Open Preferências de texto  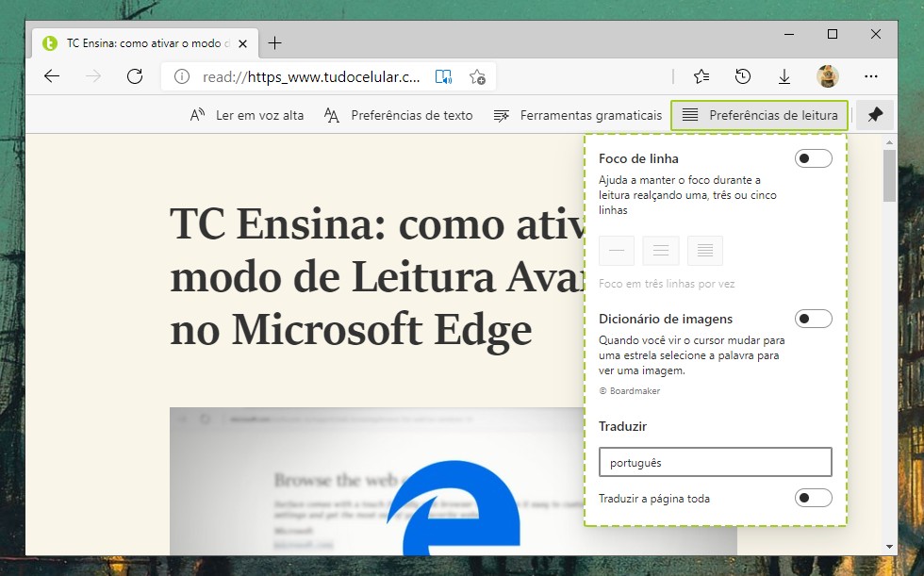[x=398, y=115]
